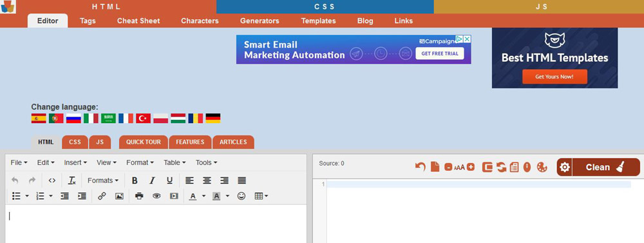Insert a hyperlink with link icon

pyautogui.click(x=102, y=196)
